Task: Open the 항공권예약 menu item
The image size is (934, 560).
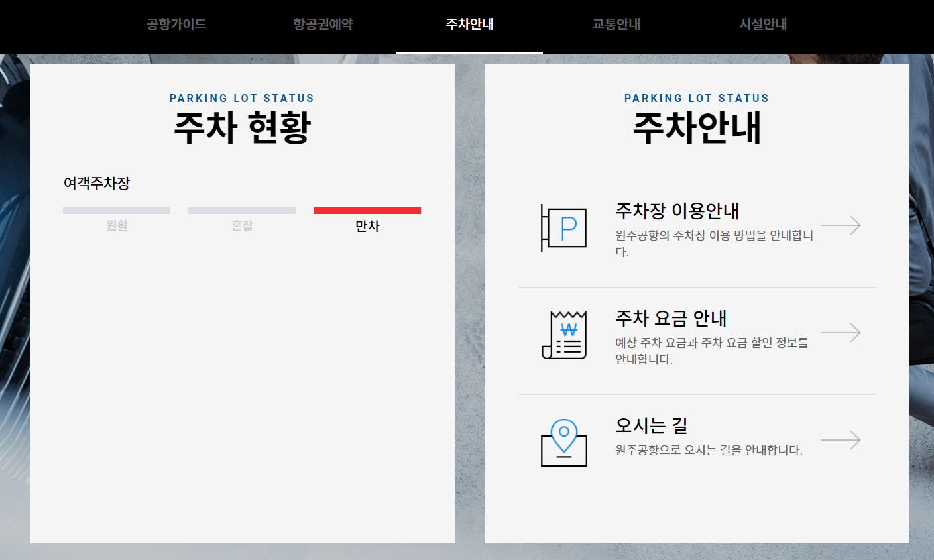Action: 321,24
